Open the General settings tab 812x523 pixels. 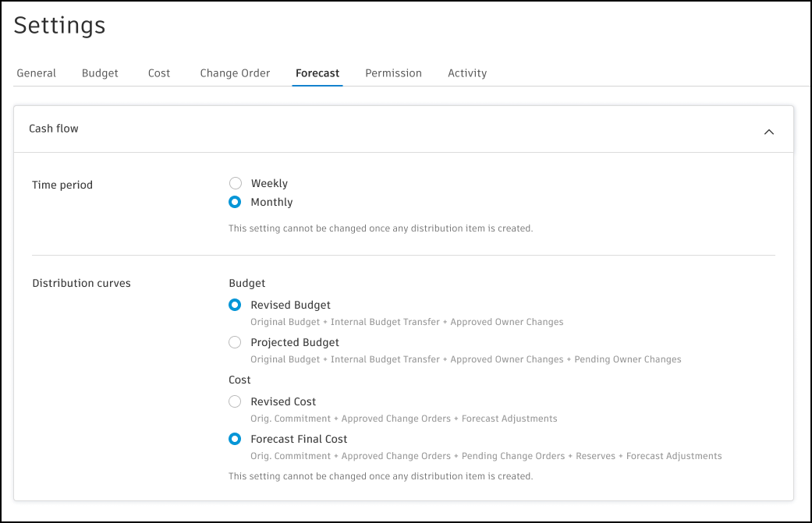point(36,73)
